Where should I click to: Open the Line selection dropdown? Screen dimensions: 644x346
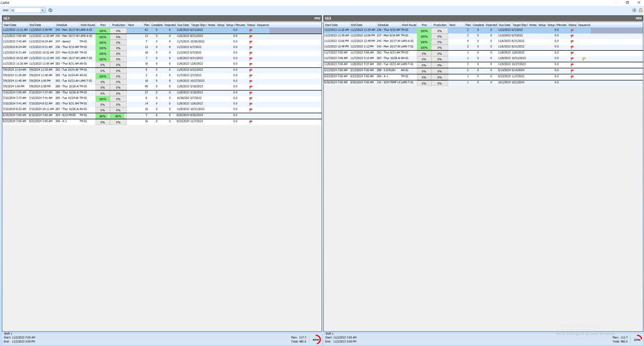pyautogui.click(x=43, y=10)
